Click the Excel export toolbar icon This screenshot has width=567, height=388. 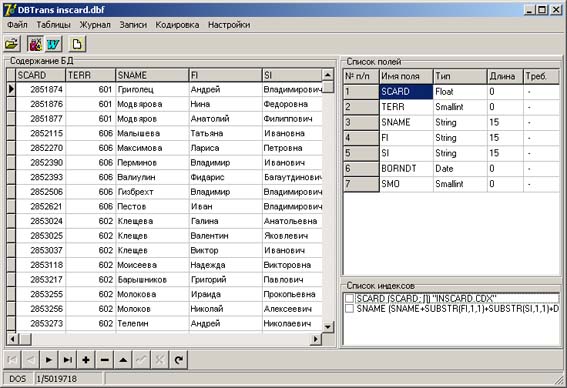(35, 44)
